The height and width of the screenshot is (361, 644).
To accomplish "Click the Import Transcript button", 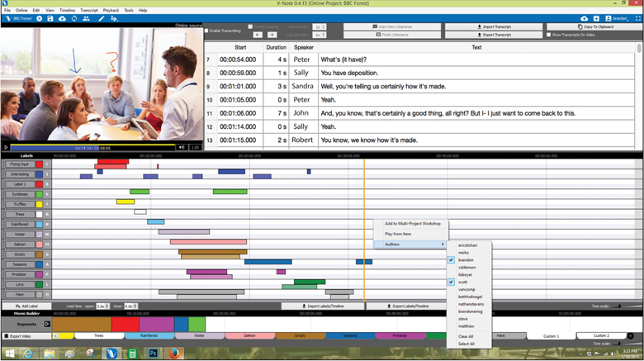I will 494,26.
